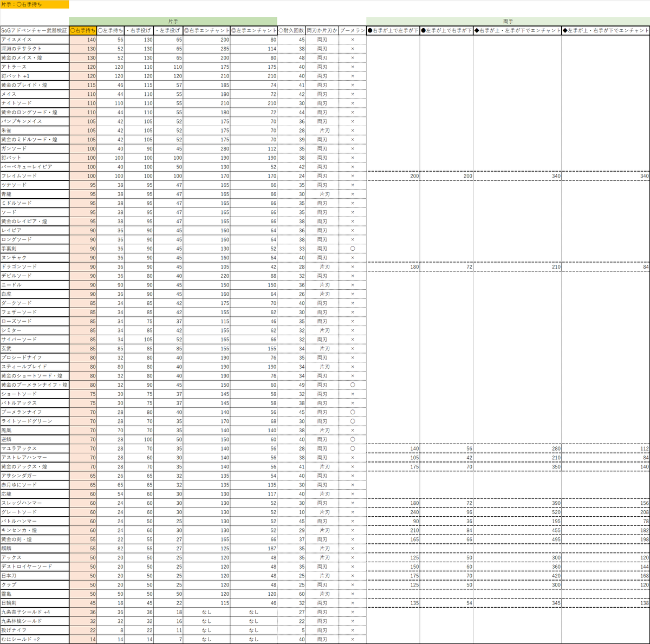Select the '◎右手エンチャント' column header
Screen dimensions: 650x644
(x=207, y=30)
